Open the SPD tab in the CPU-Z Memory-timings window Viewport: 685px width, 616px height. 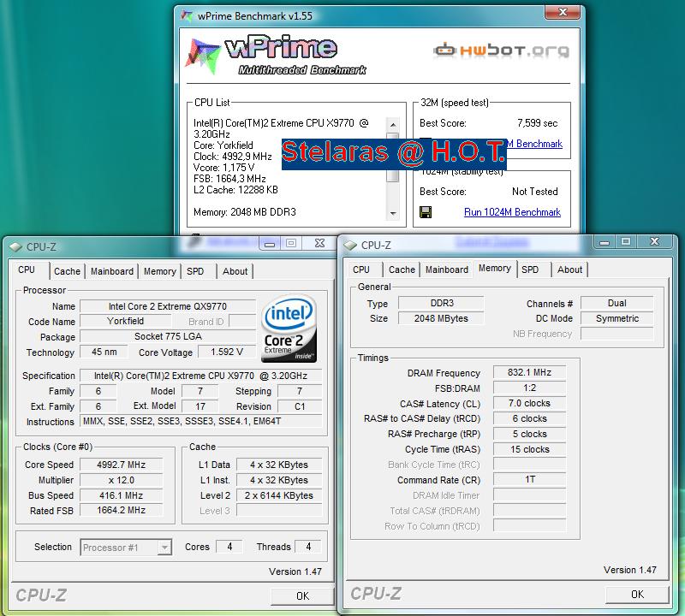[x=530, y=269]
